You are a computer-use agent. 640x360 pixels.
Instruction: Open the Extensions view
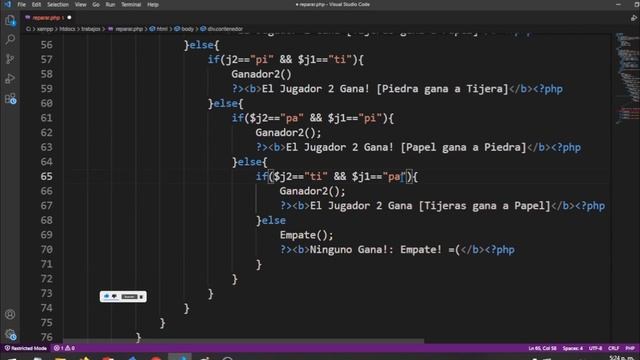click(x=10, y=98)
